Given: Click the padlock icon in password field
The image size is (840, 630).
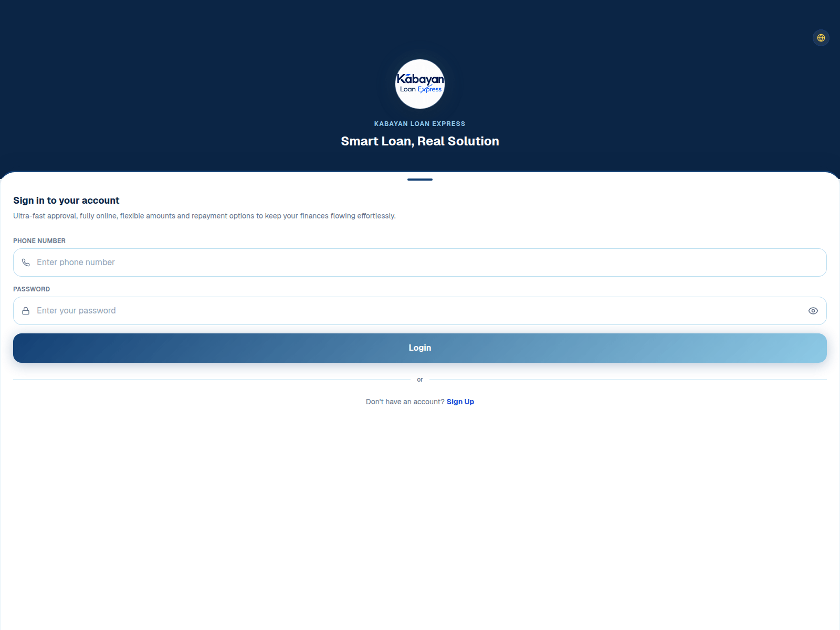Looking at the screenshot, I should [x=26, y=311].
